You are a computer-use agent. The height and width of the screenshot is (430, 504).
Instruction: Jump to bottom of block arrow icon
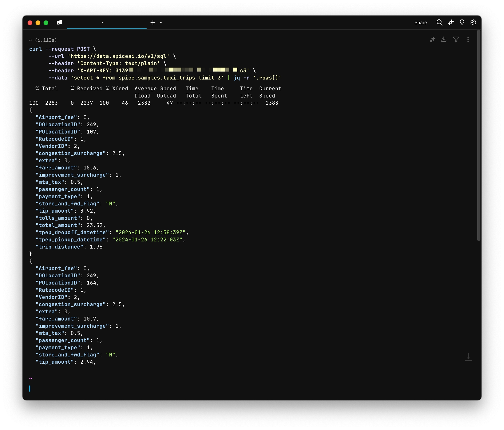pyautogui.click(x=468, y=357)
